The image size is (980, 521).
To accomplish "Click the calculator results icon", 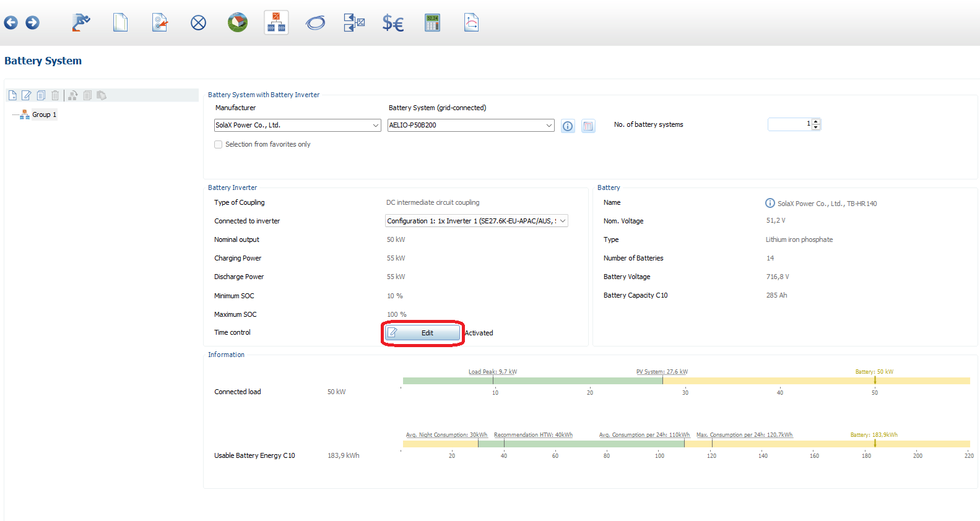I will click(432, 23).
